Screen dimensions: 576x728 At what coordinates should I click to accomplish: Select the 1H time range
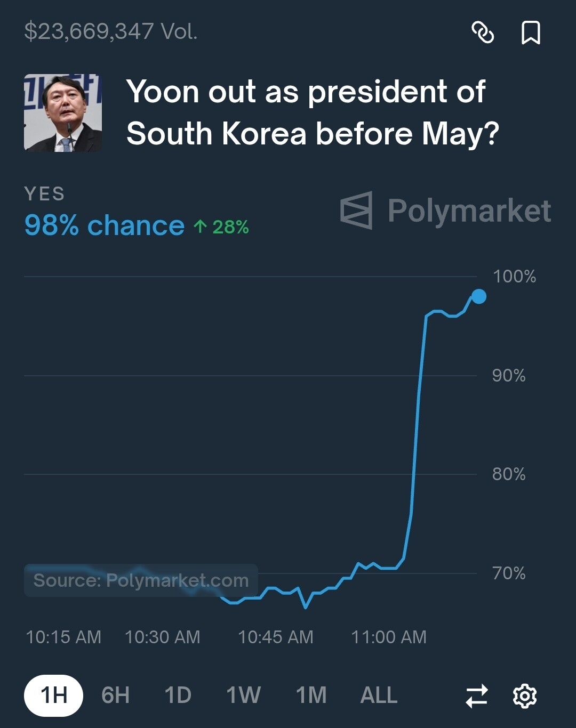point(53,695)
